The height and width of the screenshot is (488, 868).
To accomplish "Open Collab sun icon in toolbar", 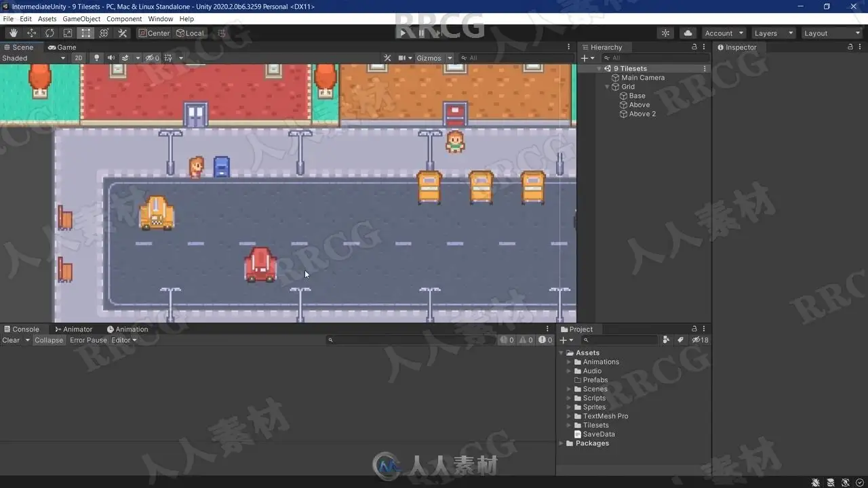I will click(x=665, y=33).
